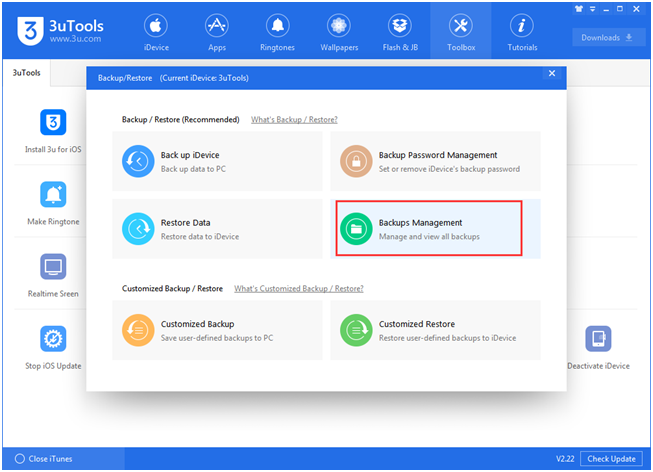Open What's Customized Backup / Restore? link
The height and width of the screenshot is (472, 653).
point(299,288)
